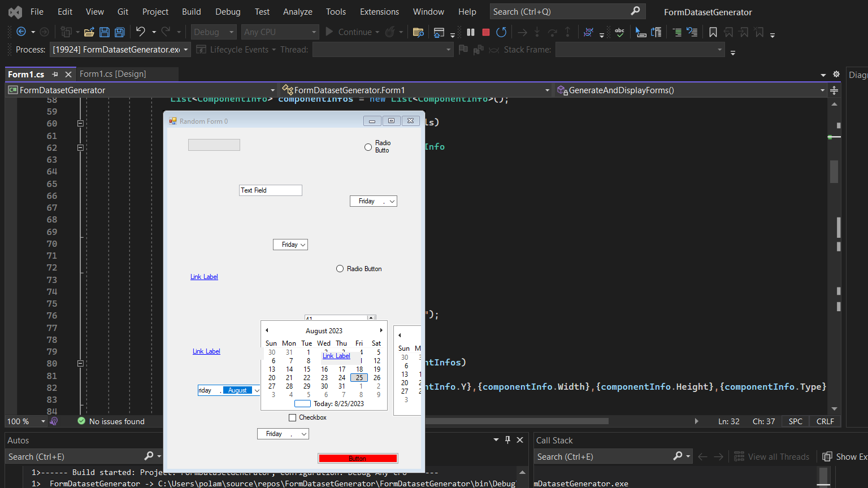Click inside the Text Field input

point(270,190)
